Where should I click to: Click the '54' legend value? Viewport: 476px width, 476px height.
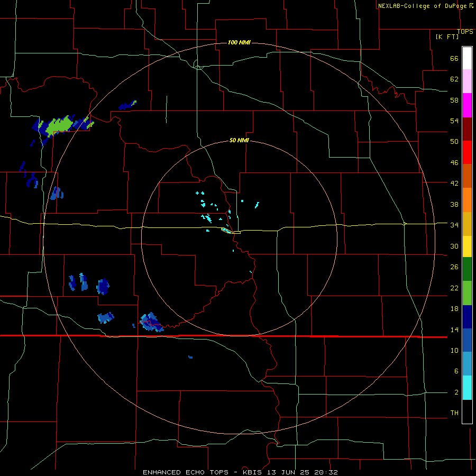(454, 121)
